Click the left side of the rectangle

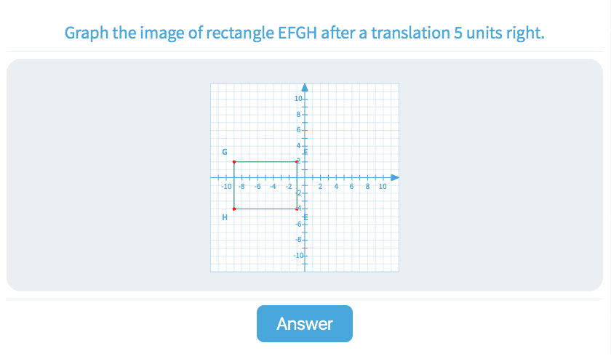(233, 186)
